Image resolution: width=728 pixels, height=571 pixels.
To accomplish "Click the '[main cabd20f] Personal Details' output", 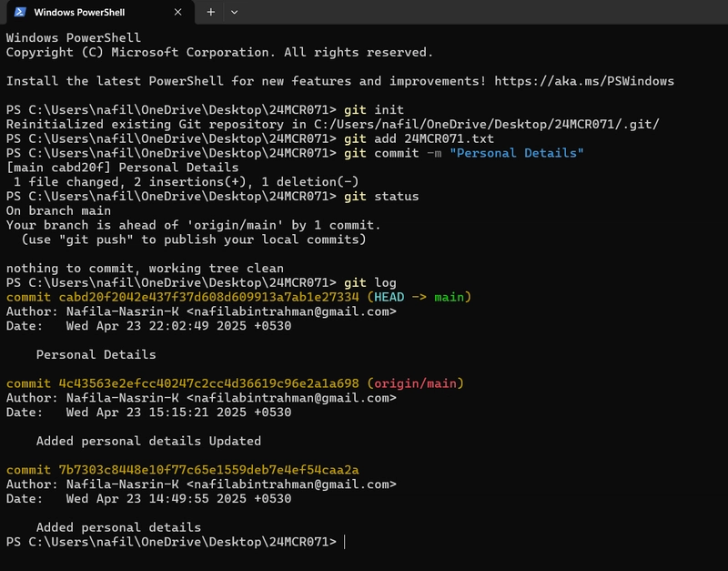I will tap(122, 168).
